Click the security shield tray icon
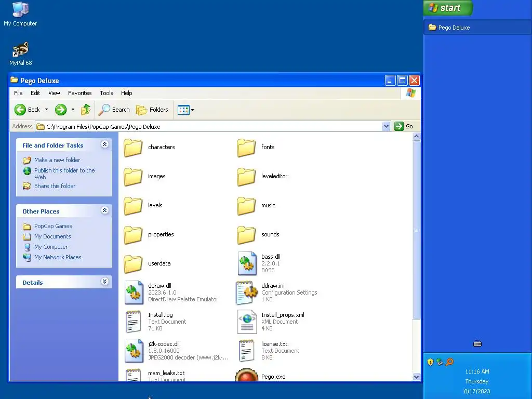532x399 pixels. coord(431,362)
